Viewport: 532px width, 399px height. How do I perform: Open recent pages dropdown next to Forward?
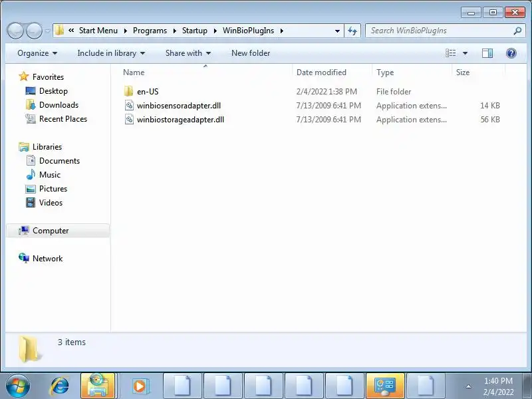click(x=47, y=31)
